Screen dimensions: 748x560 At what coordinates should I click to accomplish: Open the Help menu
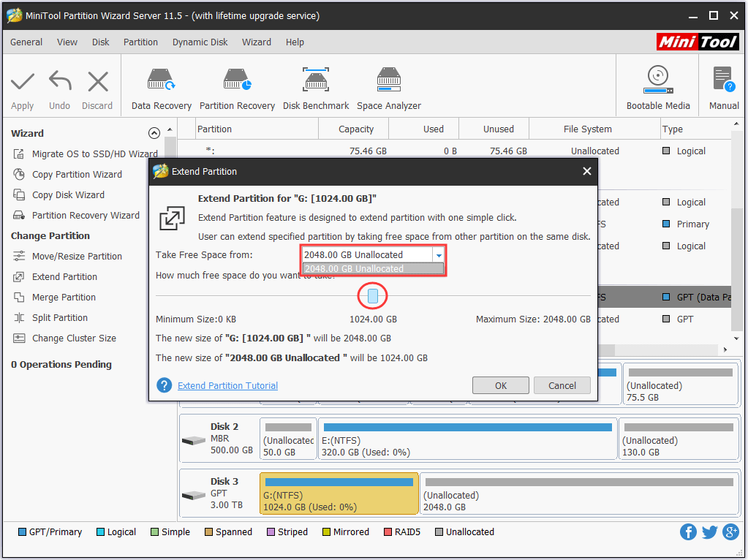[x=295, y=42]
